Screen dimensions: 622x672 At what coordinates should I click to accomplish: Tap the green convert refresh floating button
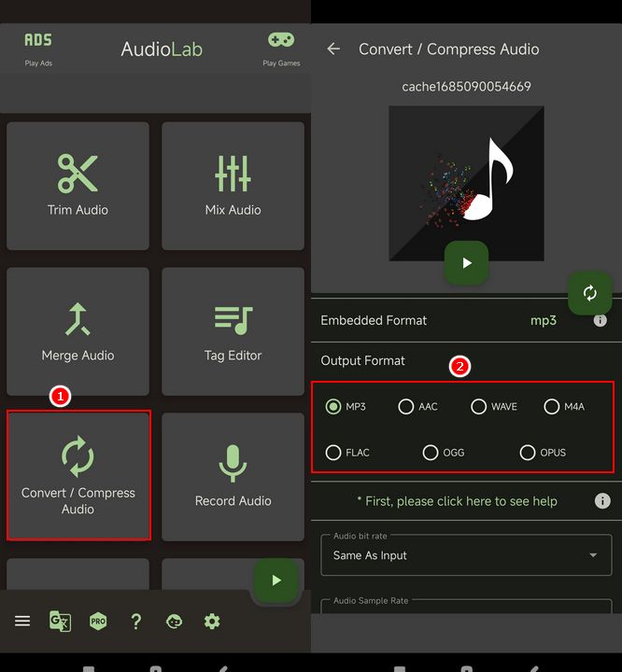pos(590,293)
